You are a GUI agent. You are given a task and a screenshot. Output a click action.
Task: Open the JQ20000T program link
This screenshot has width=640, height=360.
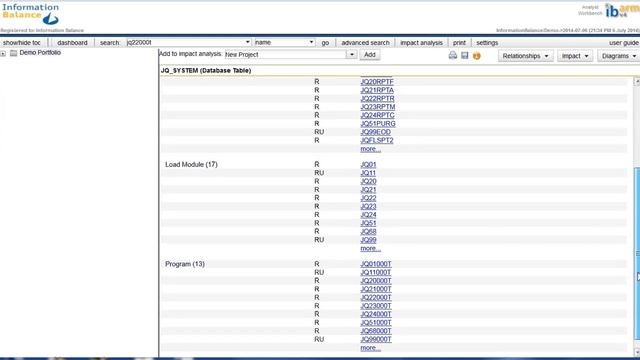pyautogui.click(x=376, y=281)
